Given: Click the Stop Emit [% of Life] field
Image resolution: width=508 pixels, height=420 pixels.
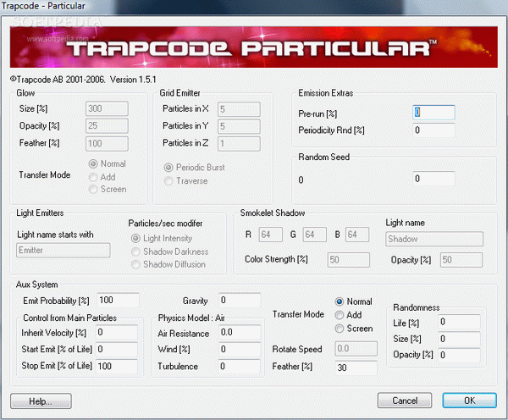Looking at the screenshot, I should [x=117, y=366].
